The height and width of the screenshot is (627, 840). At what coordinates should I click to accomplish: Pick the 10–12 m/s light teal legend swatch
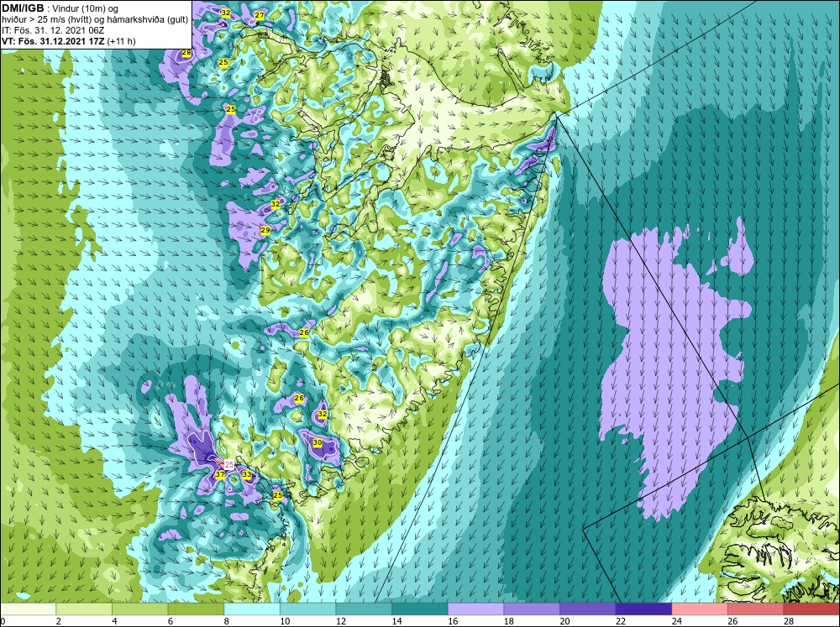pos(307,609)
